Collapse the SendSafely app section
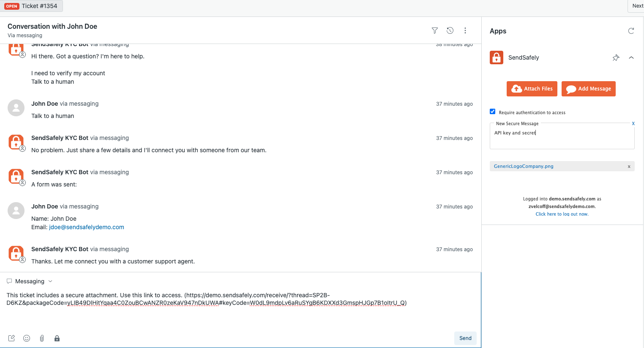The height and width of the screenshot is (348, 644). (x=631, y=58)
